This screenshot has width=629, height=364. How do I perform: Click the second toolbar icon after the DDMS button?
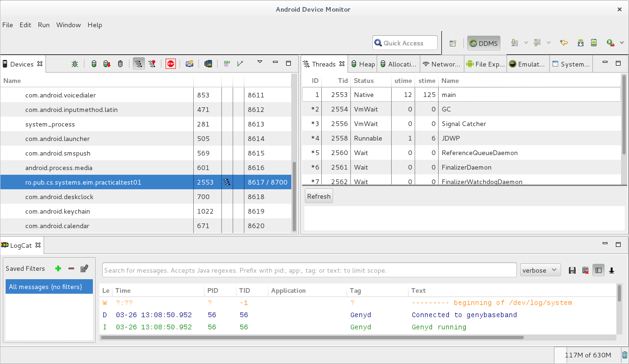click(537, 43)
